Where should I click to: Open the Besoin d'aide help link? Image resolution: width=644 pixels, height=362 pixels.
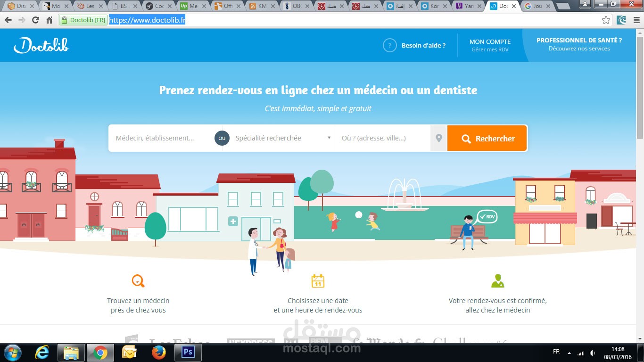point(423,45)
